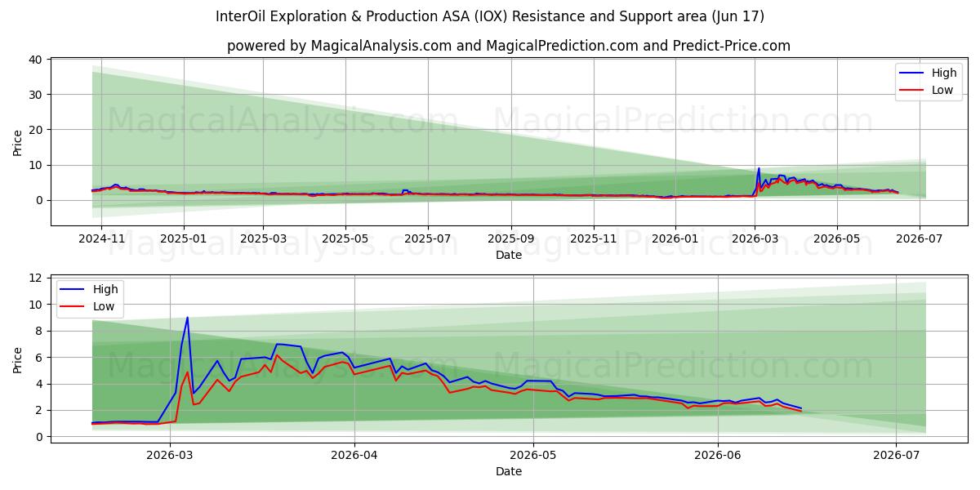The image size is (980, 490).
Task: Click the '40' y-axis tick on the top chart
Action: click(36, 60)
